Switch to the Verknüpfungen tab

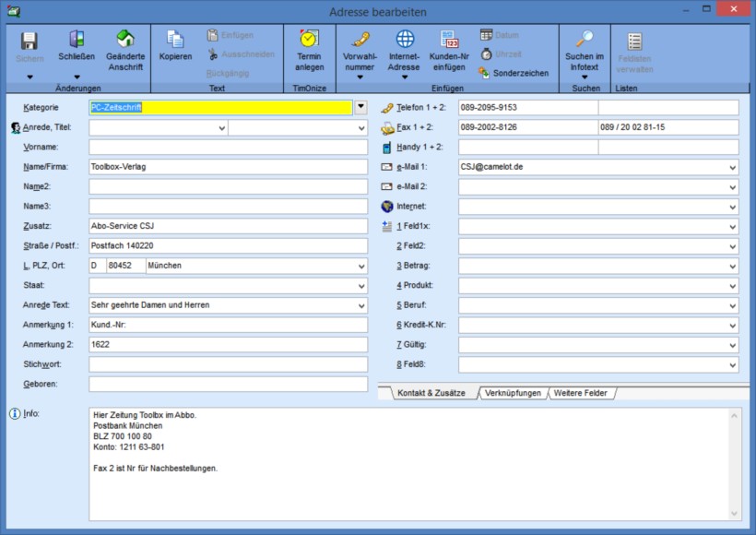click(513, 393)
